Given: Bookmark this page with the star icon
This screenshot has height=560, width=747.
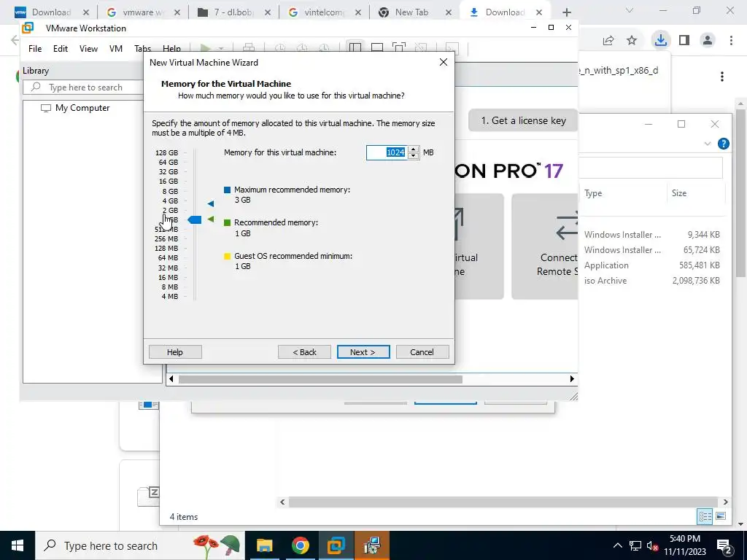Looking at the screenshot, I should [632, 41].
